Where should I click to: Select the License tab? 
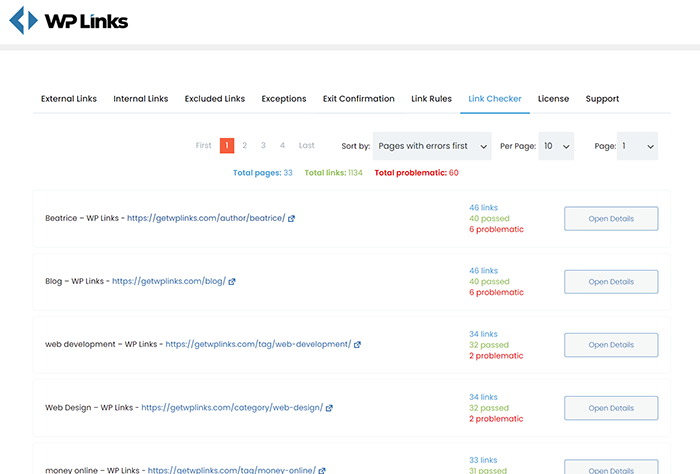click(x=553, y=99)
